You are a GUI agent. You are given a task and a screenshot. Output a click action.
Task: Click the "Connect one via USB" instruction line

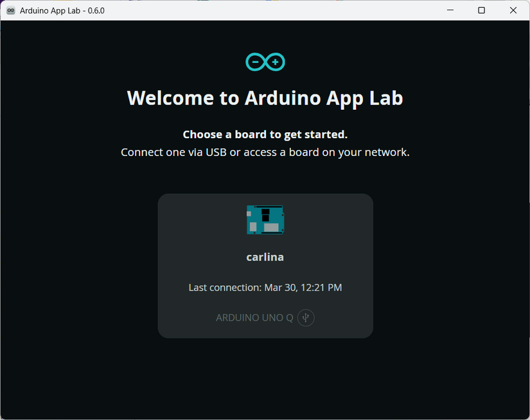click(x=265, y=152)
